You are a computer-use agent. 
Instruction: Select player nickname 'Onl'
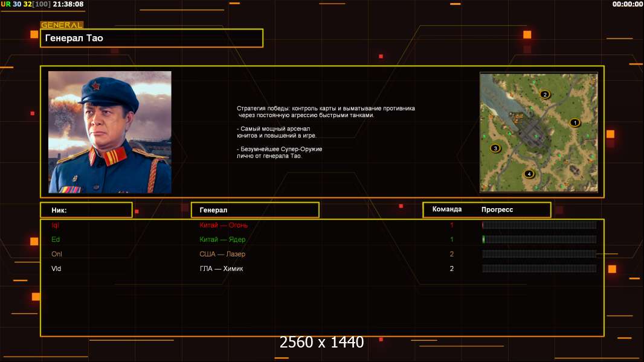tap(57, 254)
